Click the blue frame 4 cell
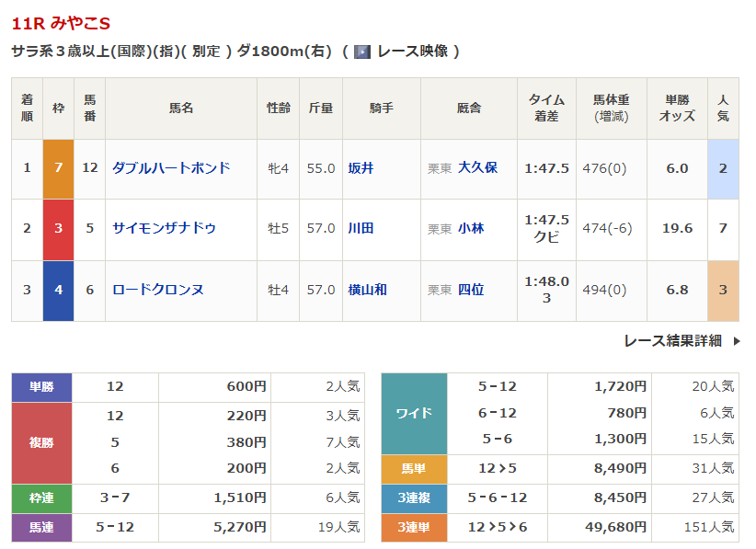756x549 pixels. [59, 290]
